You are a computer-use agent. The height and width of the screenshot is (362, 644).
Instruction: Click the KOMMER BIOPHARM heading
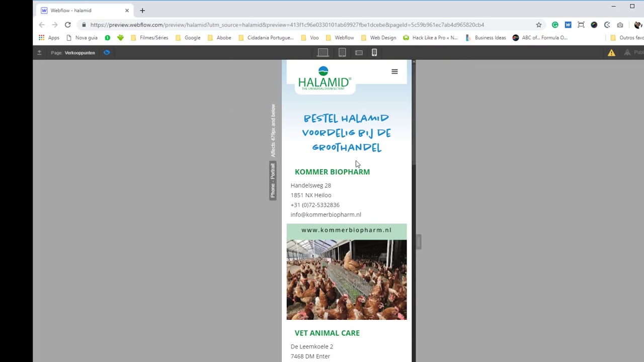coord(332,172)
